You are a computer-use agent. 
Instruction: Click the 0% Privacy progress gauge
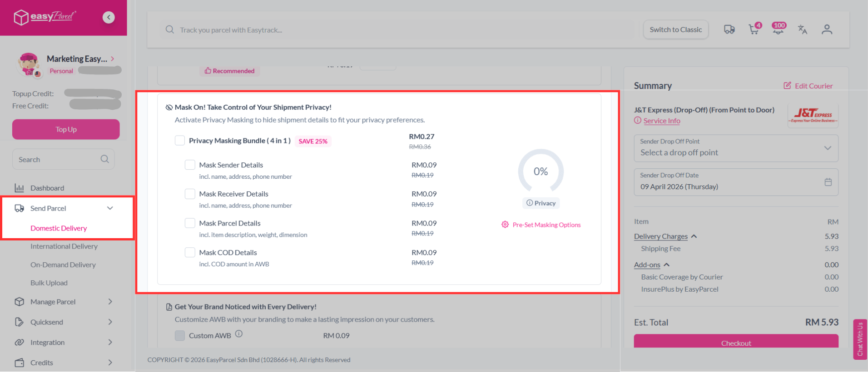(541, 171)
